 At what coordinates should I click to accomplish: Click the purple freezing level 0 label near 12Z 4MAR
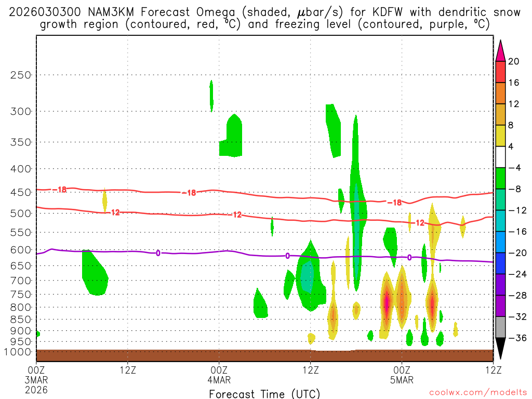(287, 256)
